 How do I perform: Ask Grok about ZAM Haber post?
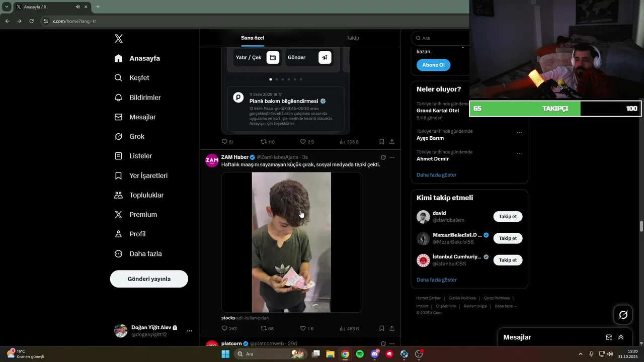(383, 157)
